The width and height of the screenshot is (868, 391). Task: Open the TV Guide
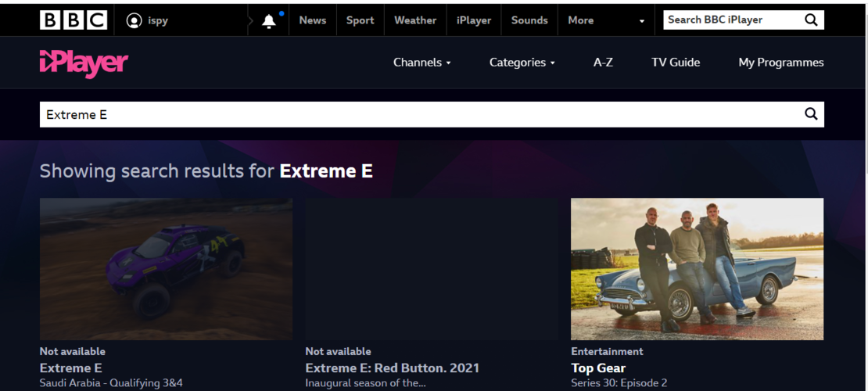coord(676,63)
